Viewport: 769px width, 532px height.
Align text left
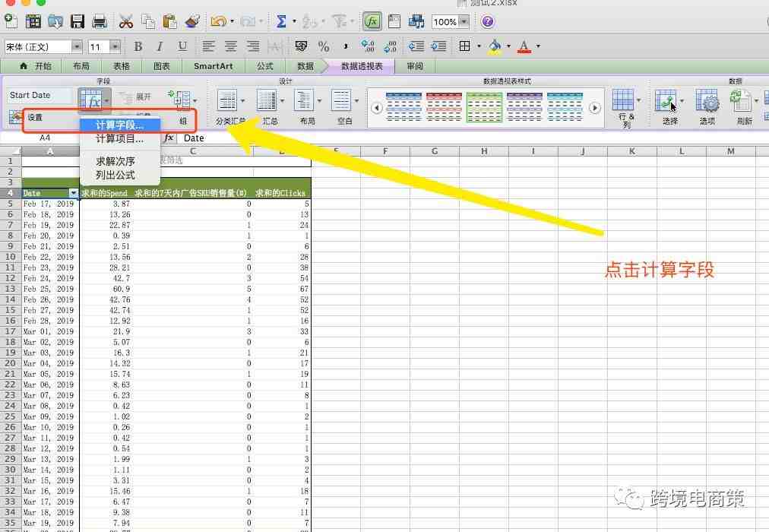(x=208, y=46)
